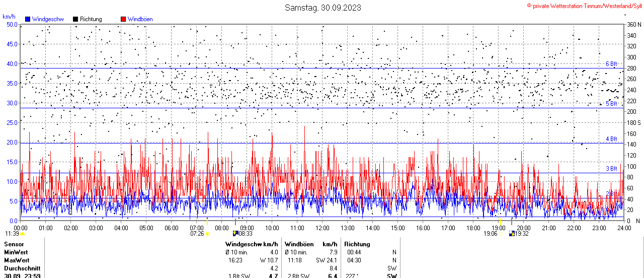Click the moon icon beside 19:32

pyautogui.click(x=512, y=234)
